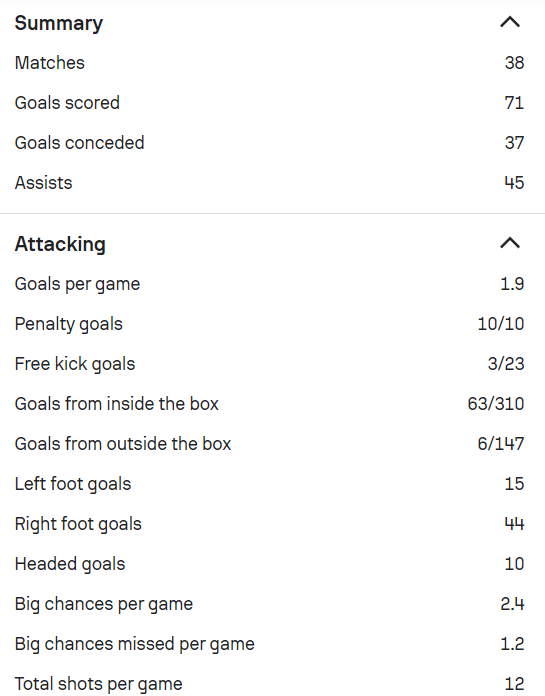Select the Goals scored row

point(269,103)
